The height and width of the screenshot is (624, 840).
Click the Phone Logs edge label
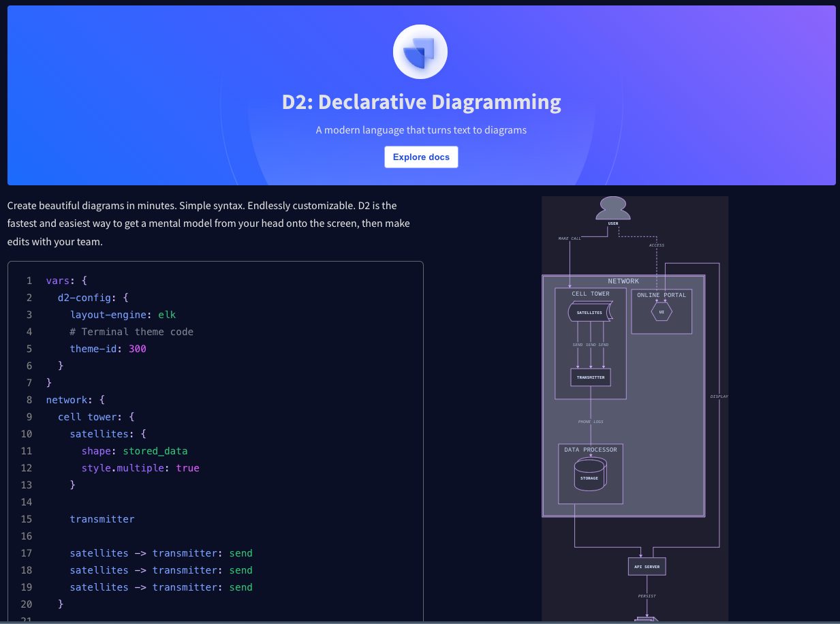pyautogui.click(x=591, y=422)
